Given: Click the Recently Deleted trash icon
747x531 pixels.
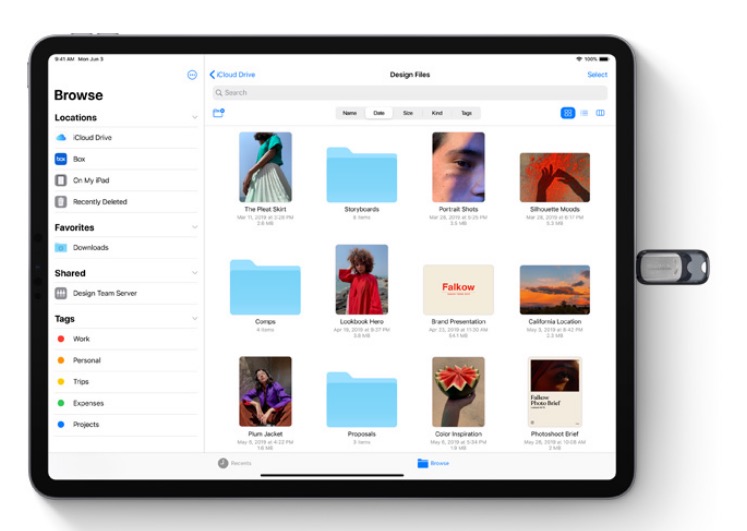Looking at the screenshot, I should tap(61, 202).
